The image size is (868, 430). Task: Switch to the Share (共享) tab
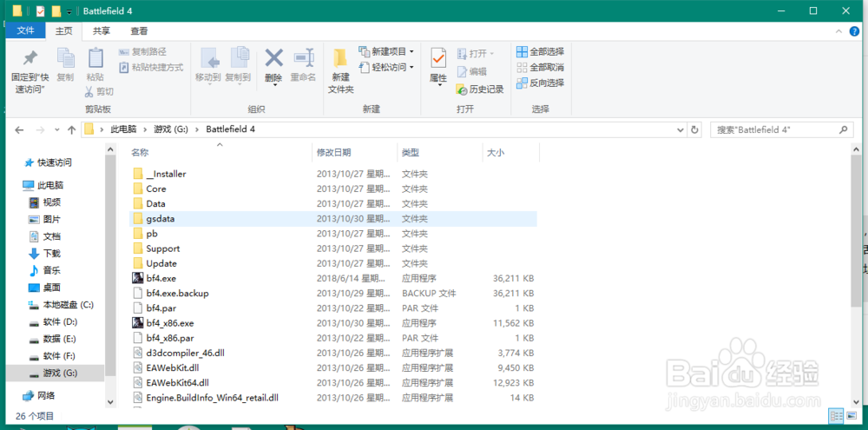(x=101, y=31)
